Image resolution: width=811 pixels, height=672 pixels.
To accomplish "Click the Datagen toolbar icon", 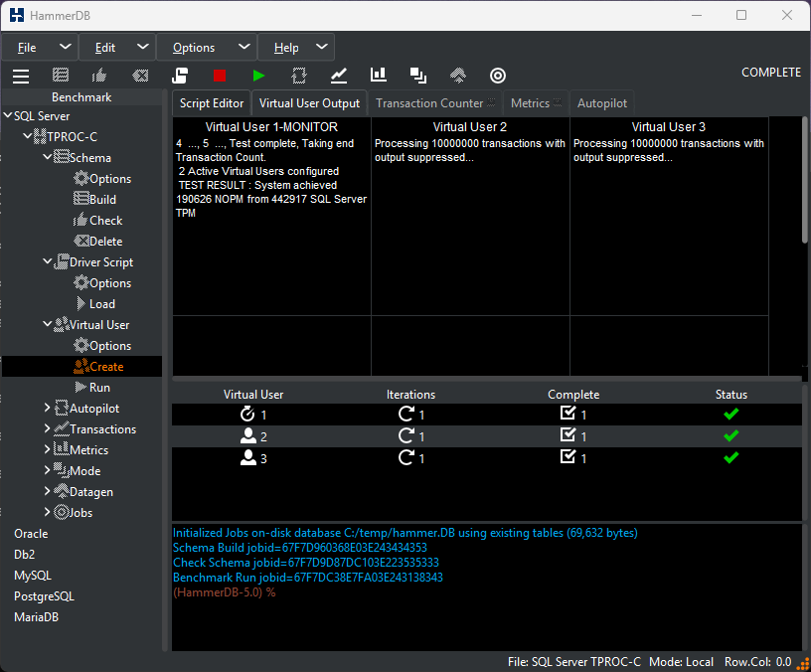I will tap(458, 76).
